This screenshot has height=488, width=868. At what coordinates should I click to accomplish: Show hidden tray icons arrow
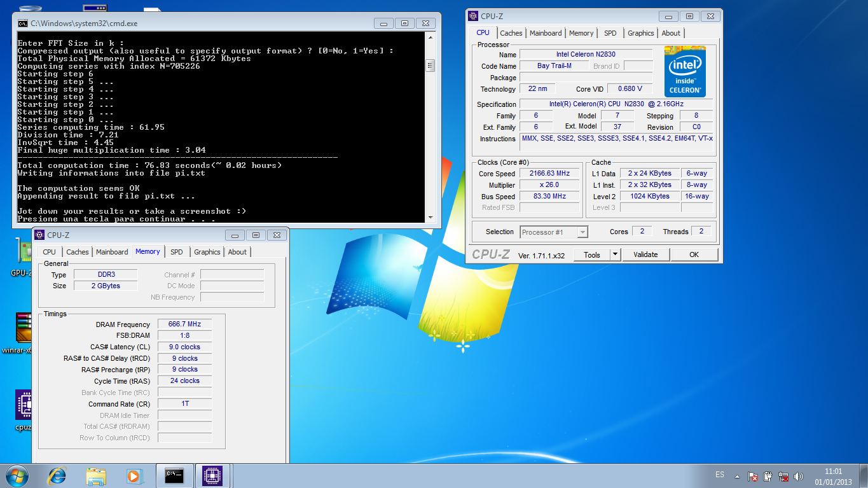[738, 476]
